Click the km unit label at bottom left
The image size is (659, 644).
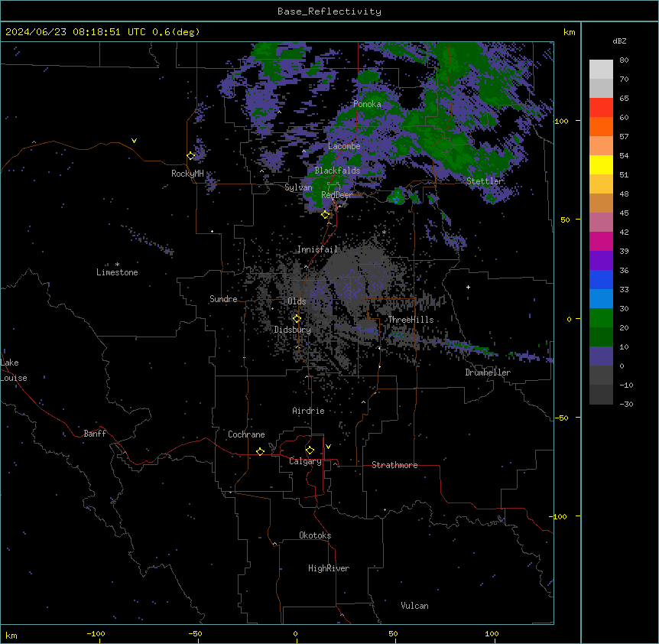point(11,636)
